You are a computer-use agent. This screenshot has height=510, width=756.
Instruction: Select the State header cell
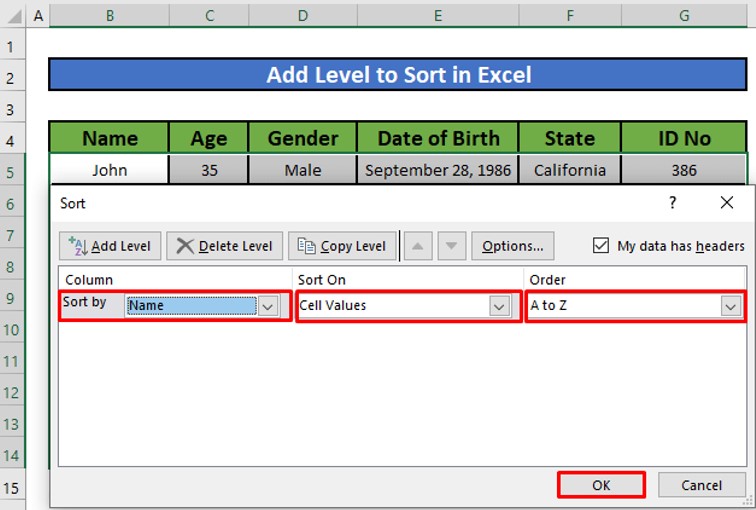click(x=569, y=138)
